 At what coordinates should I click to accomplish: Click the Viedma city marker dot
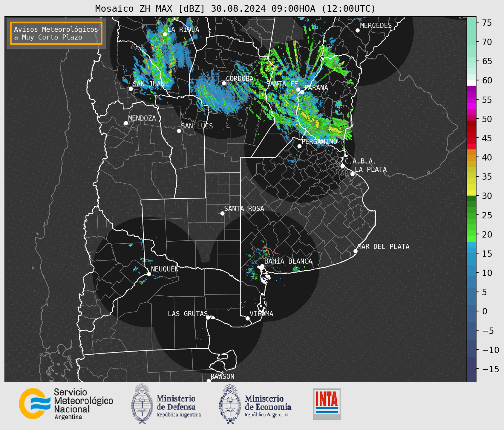tap(248, 318)
